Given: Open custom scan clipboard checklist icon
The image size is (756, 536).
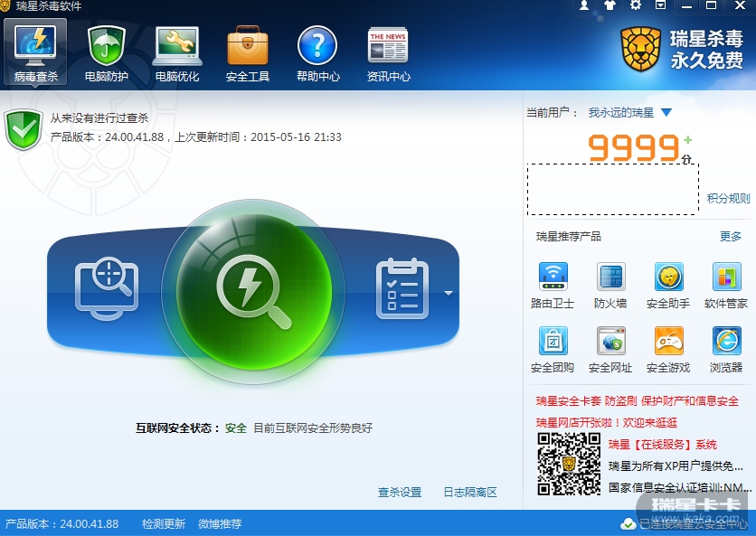Looking at the screenshot, I should click(402, 288).
